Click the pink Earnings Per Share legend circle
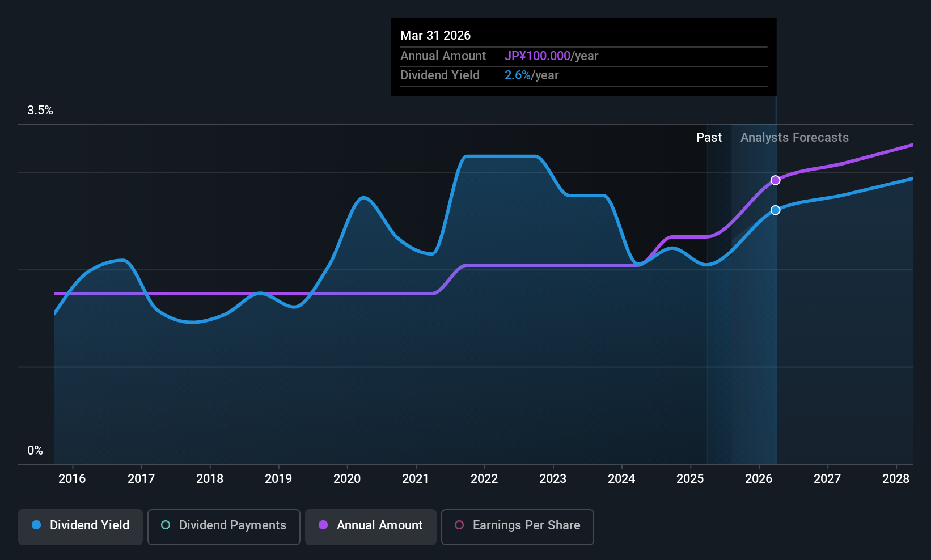This screenshot has height=560, width=931. click(459, 525)
